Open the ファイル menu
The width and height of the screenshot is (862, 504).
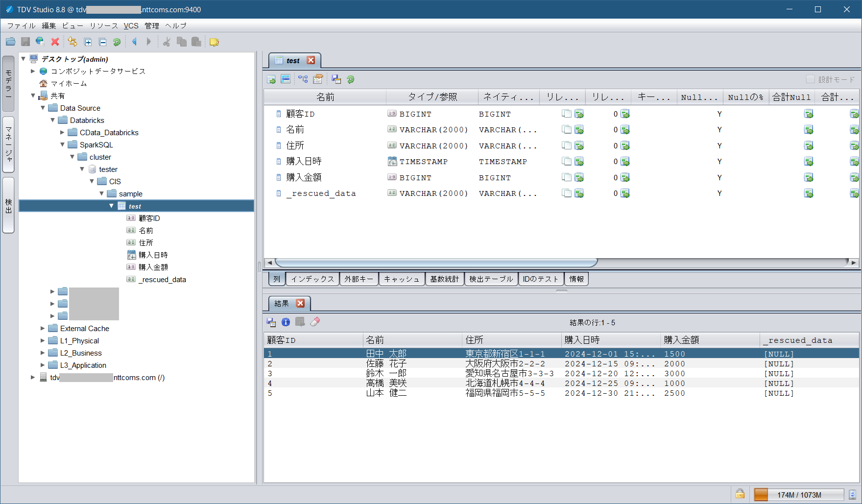click(x=21, y=26)
